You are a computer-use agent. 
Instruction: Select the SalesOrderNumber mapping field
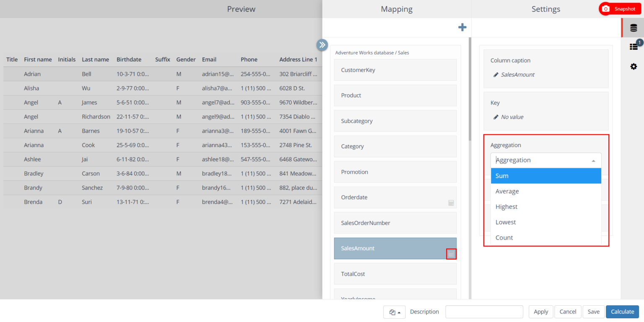pyautogui.click(x=395, y=223)
